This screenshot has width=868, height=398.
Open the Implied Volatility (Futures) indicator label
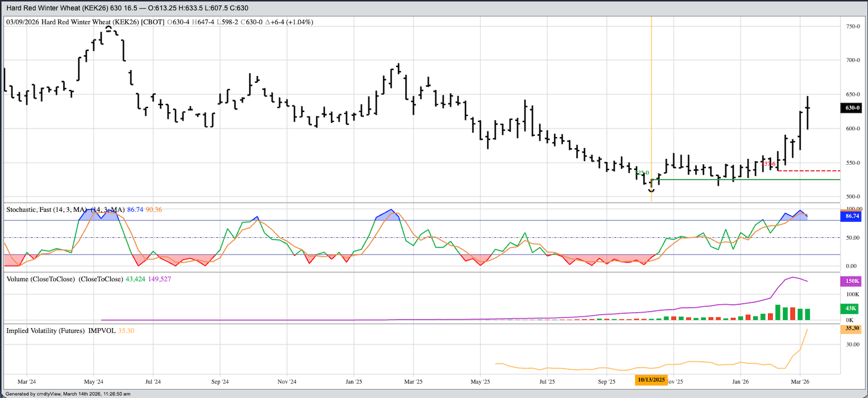coord(61,331)
